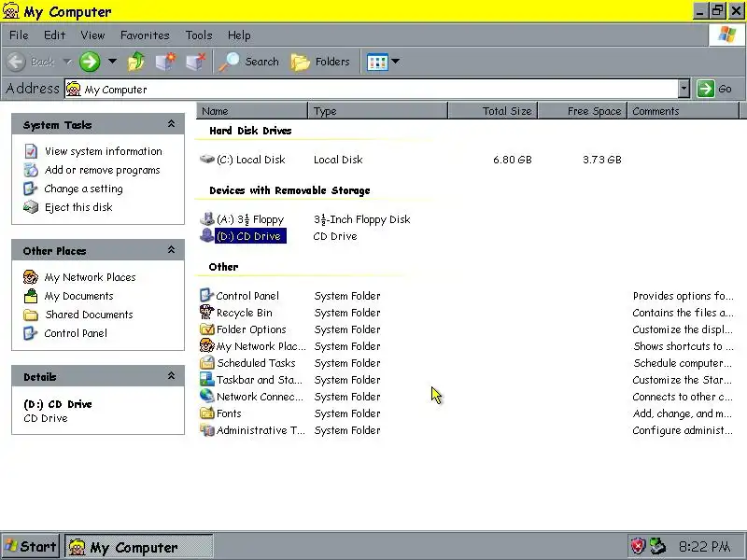Click the Search magnifier toolbar button

coord(248,62)
